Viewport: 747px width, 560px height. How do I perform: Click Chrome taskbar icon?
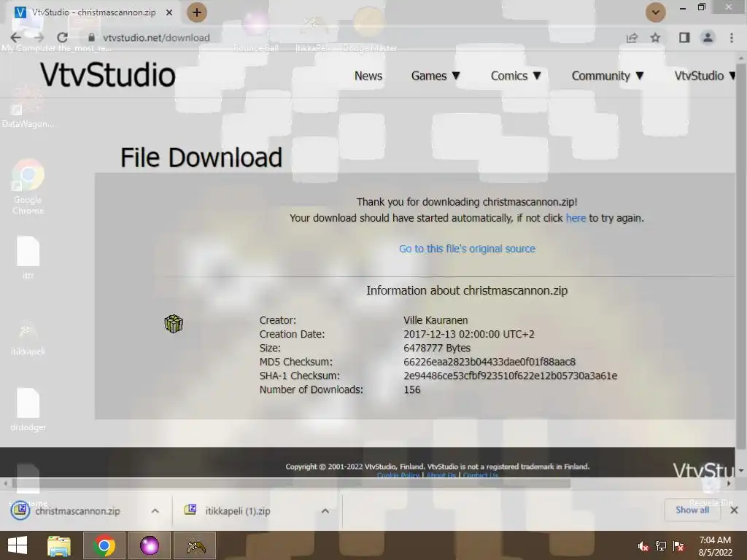[x=104, y=545]
